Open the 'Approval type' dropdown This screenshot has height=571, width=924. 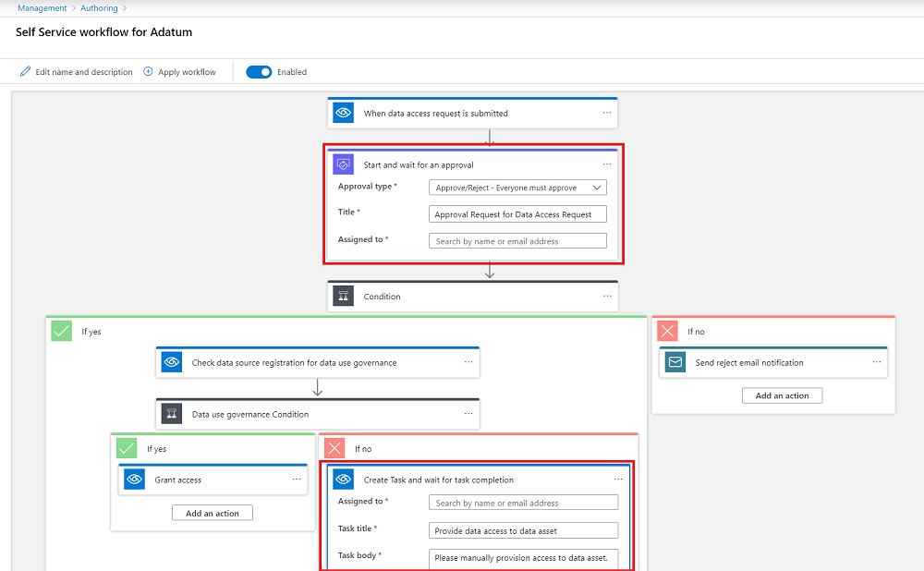click(x=517, y=187)
